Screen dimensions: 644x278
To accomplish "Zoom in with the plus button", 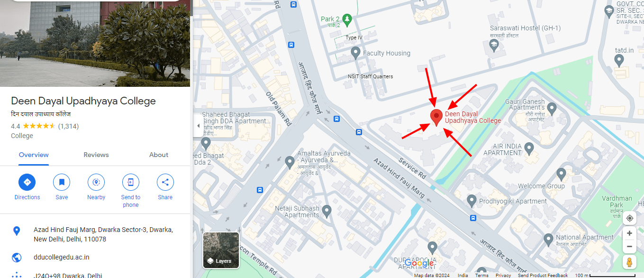I will point(629,233).
